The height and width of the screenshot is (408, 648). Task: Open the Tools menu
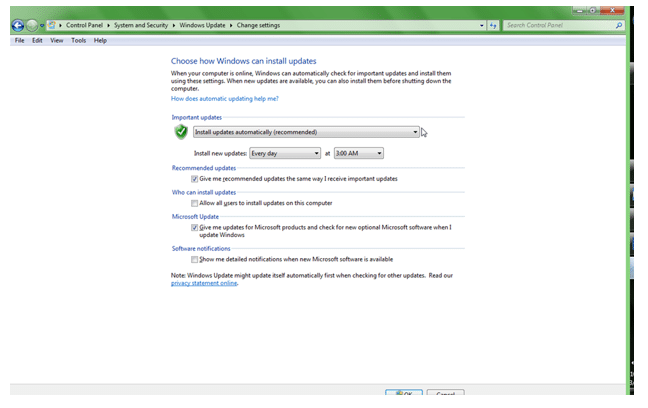[x=79, y=41]
